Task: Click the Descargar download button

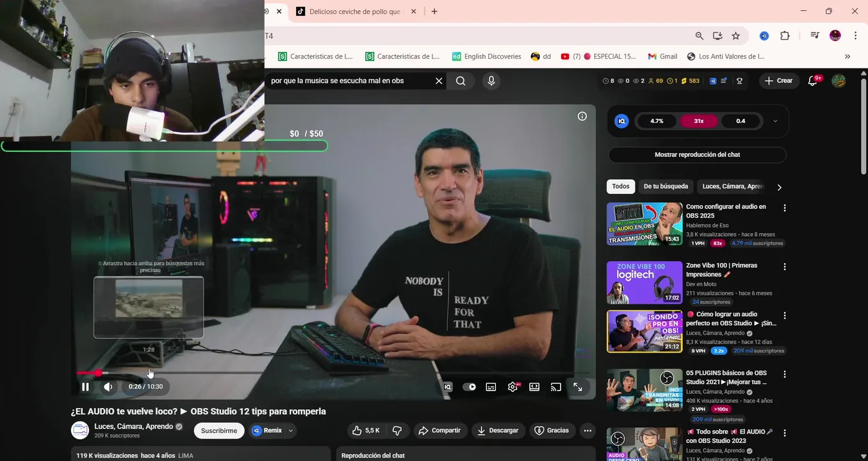Action: pyautogui.click(x=498, y=431)
